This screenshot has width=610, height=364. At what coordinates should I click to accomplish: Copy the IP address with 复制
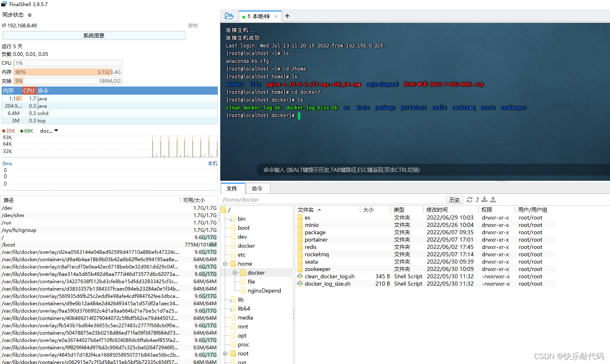tap(193, 25)
